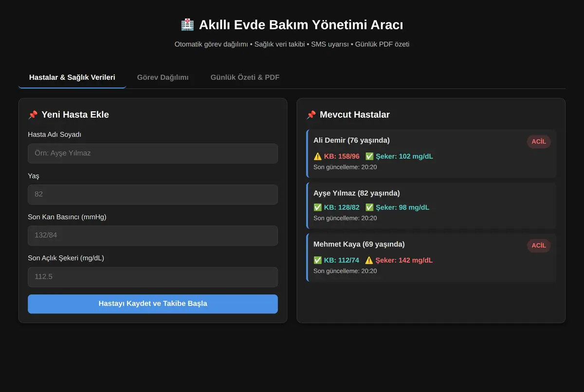Click the green checkmark next to Şeker: 102 mg/dL
The width and height of the screenshot is (584, 392).
[369, 156]
